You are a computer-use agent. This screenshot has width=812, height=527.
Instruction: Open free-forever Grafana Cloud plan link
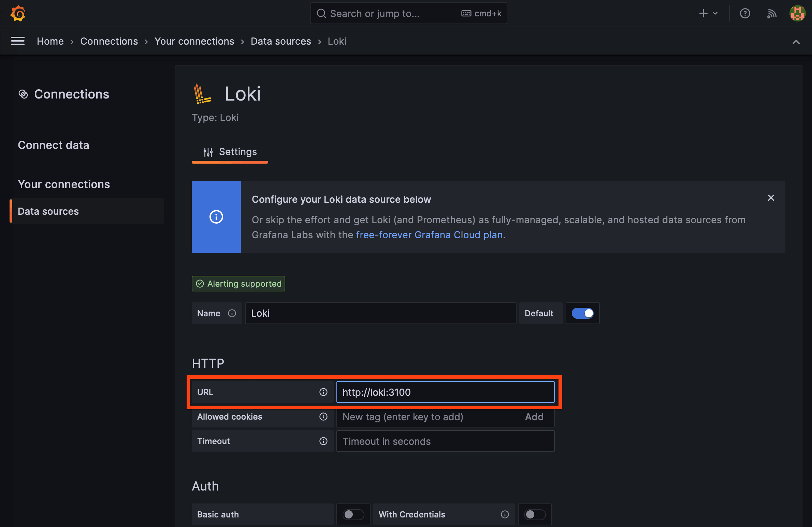[429, 235]
